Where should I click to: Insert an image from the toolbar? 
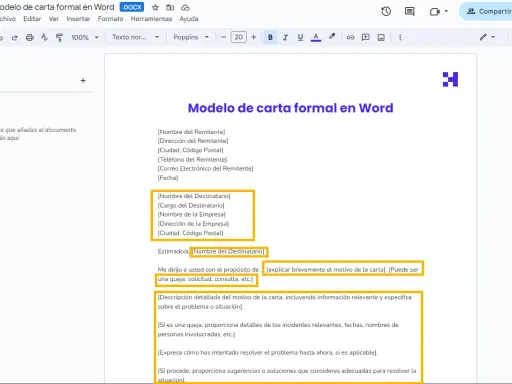(x=381, y=37)
